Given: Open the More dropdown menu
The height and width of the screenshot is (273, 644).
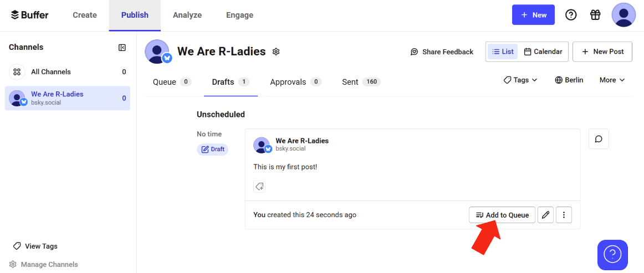Looking at the screenshot, I should pyautogui.click(x=612, y=80).
